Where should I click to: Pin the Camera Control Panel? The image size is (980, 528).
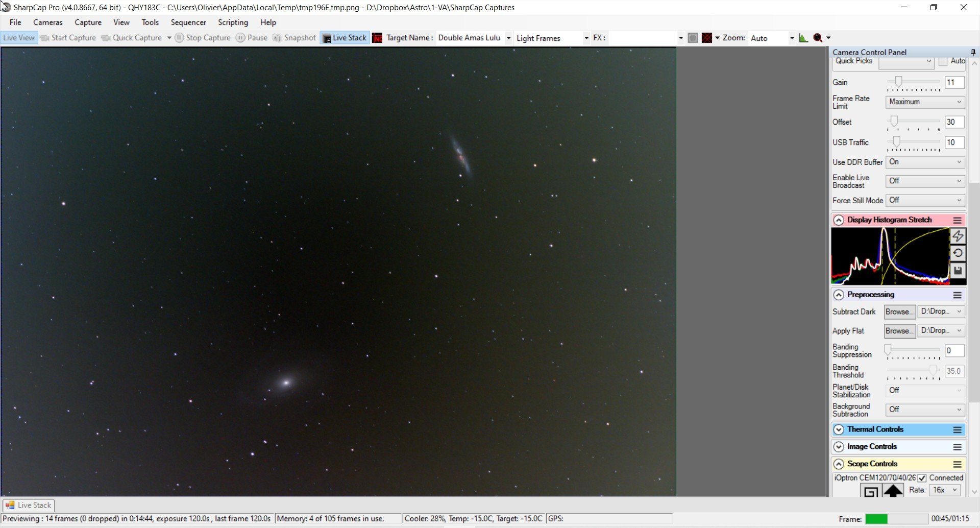tap(973, 52)
